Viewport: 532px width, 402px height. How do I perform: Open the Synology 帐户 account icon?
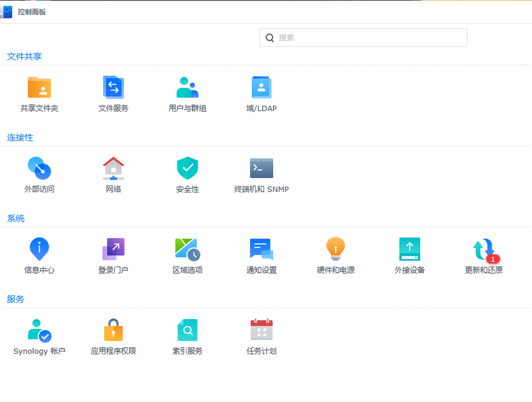[39, 330]
